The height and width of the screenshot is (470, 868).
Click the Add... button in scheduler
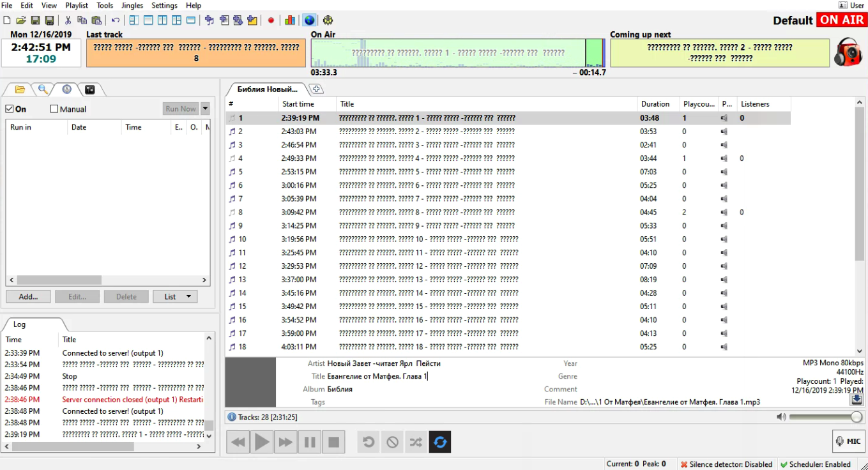pyautogui.click(x=29, y=297)
